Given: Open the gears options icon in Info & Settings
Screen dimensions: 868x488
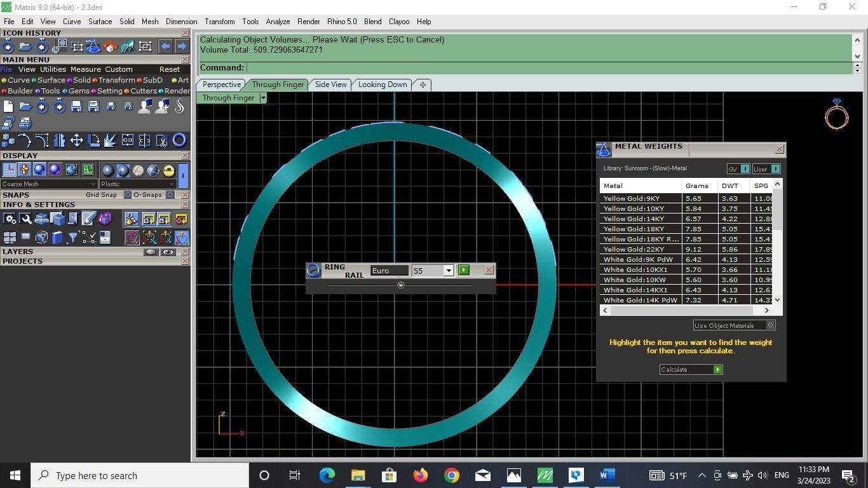Looking at the screenshot, I should (10, 219).
